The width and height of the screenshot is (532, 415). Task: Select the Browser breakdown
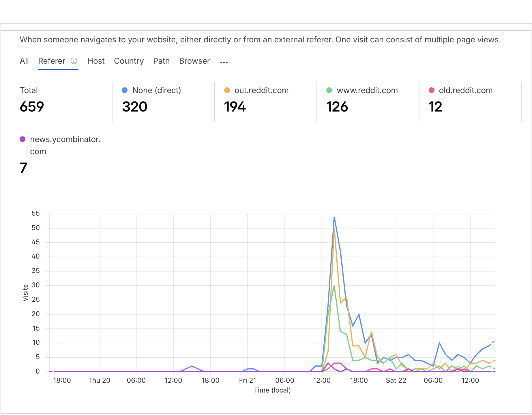(x=194, y=61)
